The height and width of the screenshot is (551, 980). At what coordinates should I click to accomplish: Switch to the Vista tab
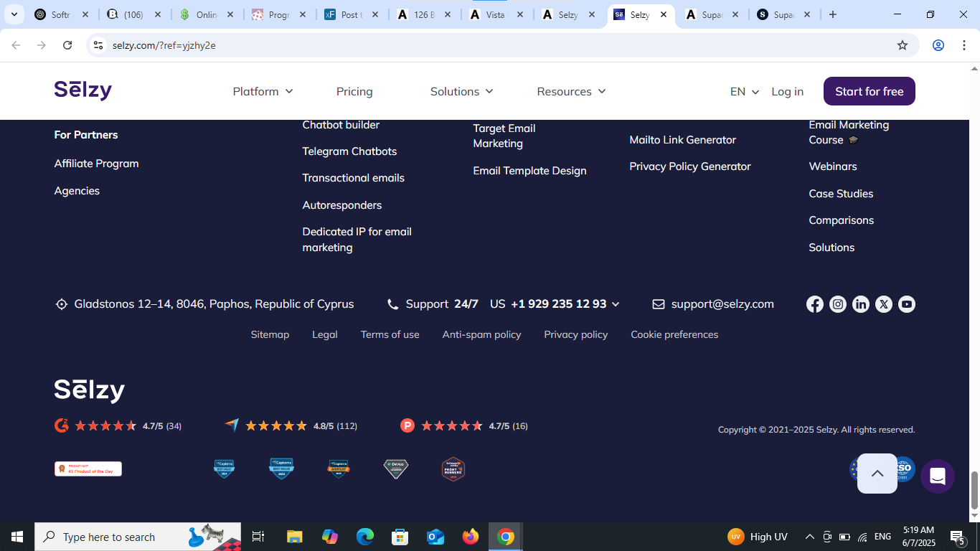[496, 14]
